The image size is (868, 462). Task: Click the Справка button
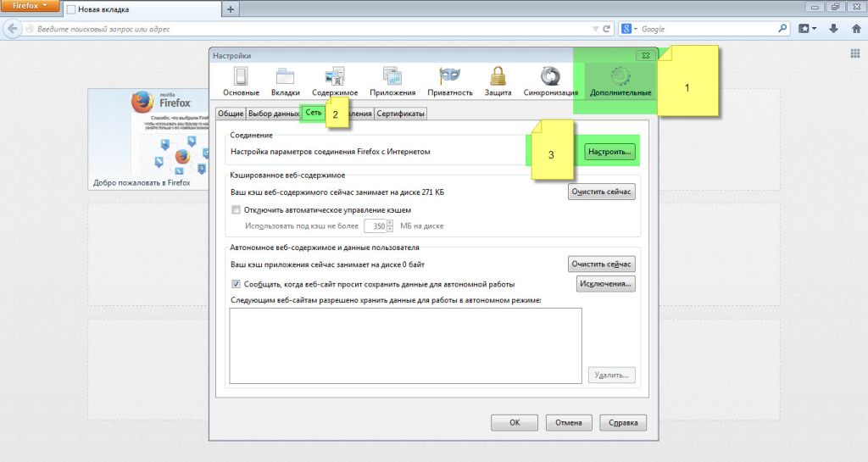[623, 423]
